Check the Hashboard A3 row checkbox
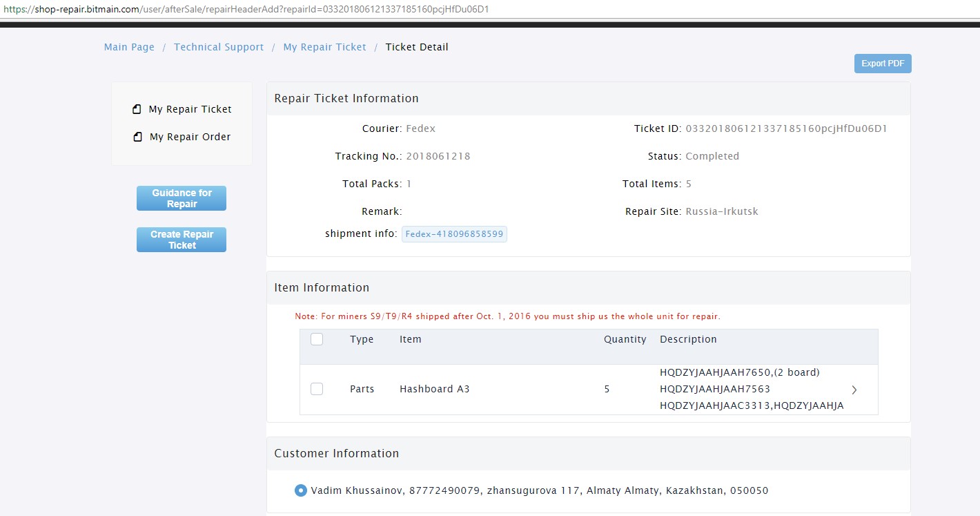The width and height of the screenshot is (980, 516). pyautogui.click(x=317, y=389)
